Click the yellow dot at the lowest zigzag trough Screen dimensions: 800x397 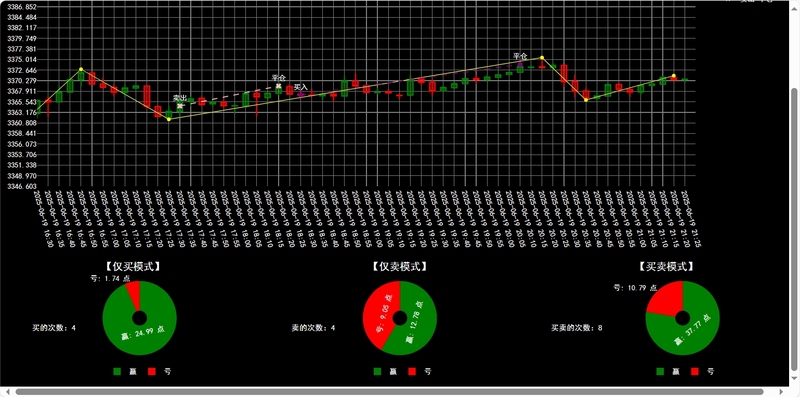(x=169, y=119)
